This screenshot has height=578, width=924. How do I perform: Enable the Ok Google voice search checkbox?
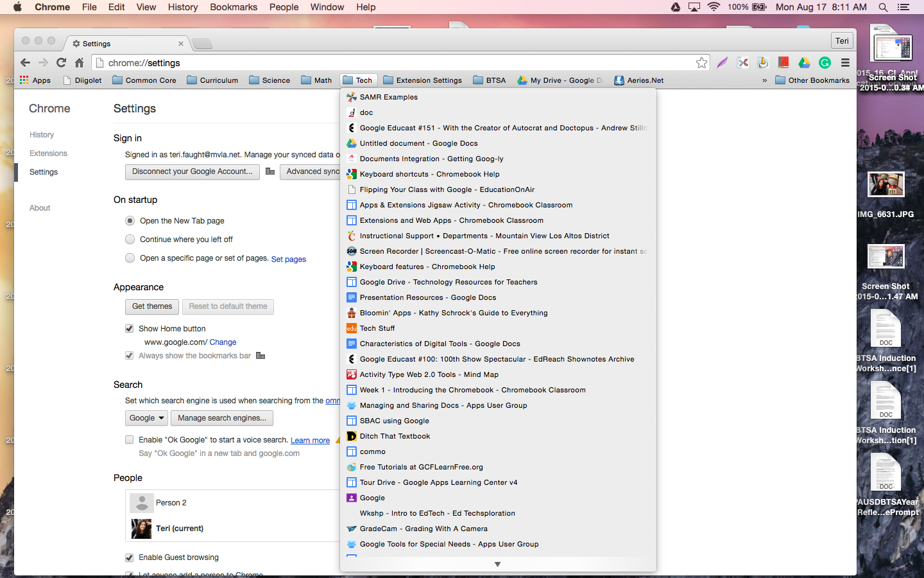130,440
